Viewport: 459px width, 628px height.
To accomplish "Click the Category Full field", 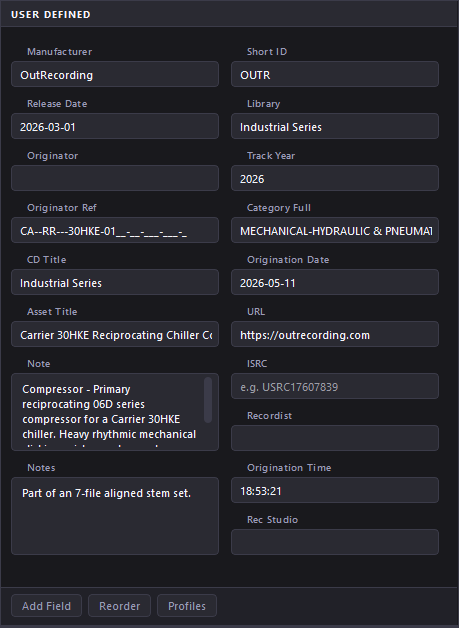I will (335, 230).
